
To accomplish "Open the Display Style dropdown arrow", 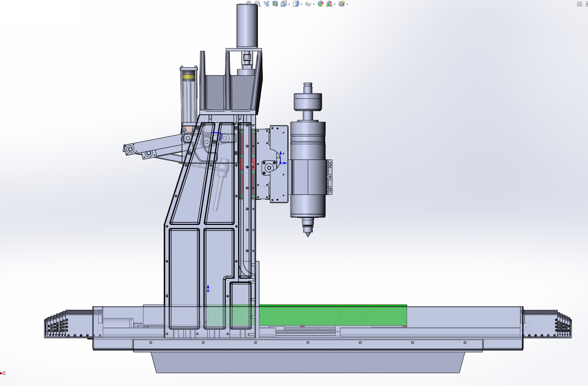I will [301, 4].
